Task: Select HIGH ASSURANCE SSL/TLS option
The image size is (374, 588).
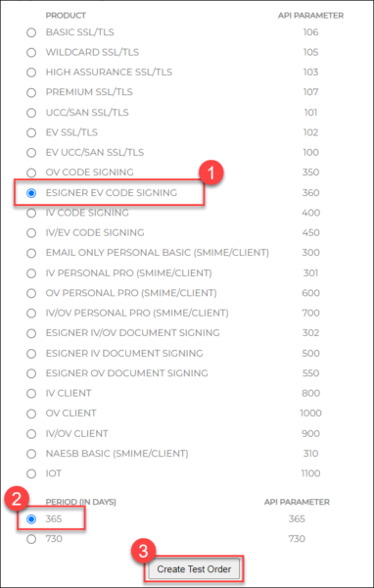Action: click(x=31, y=73)
